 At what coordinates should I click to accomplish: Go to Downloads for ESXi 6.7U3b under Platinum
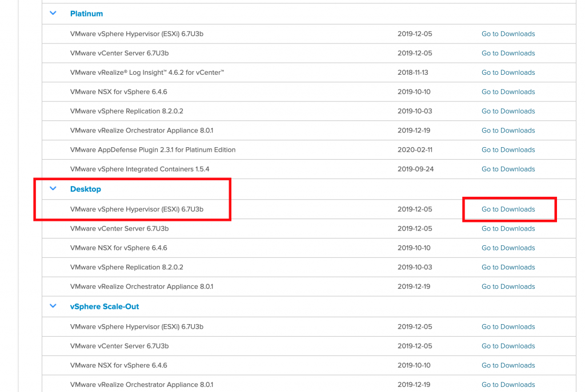coord(508,34)
